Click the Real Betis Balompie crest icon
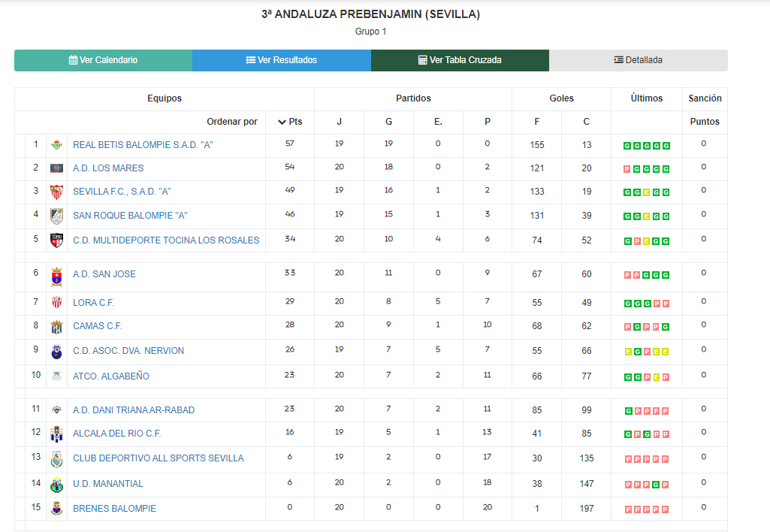This screenshot has height=532, width=770. point(56,145)
